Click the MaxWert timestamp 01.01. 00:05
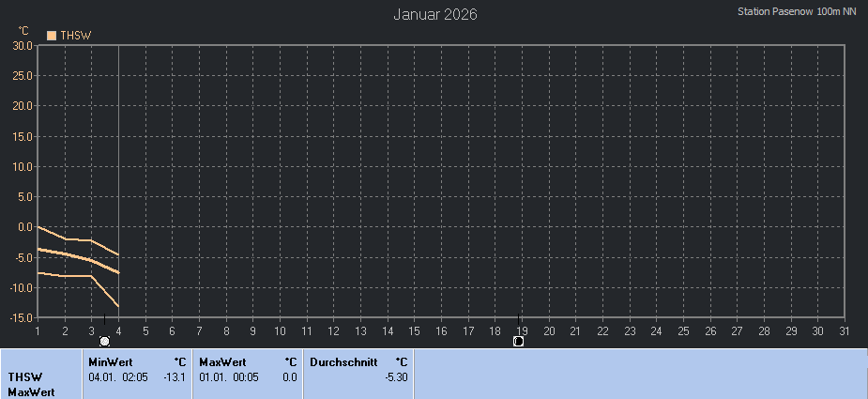Screen dimensions: 868x399 pyautogui.click(x=229, y=376)
